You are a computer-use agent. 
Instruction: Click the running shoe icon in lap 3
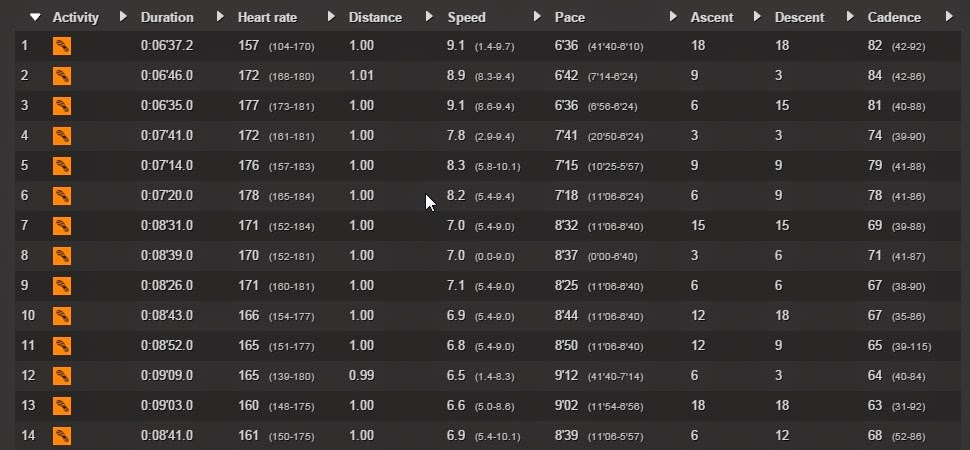62,106
